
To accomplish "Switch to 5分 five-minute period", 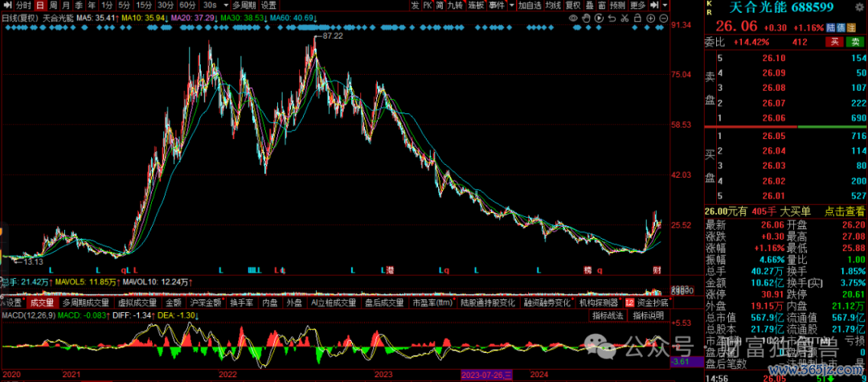I will click(x=124, y=6).
